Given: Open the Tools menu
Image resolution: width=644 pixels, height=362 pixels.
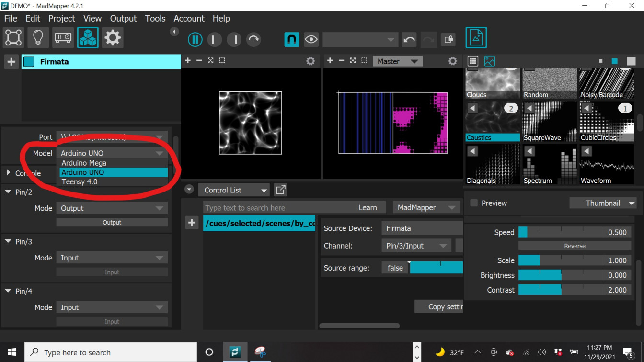Looking at the screenshot, I should [x=155, y=18].
